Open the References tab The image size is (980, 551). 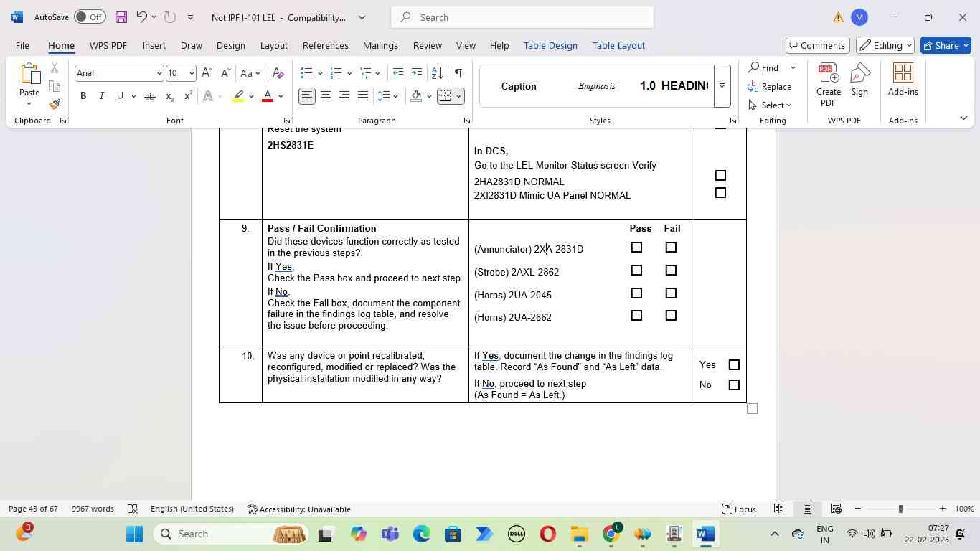click(x=325, y=45)
